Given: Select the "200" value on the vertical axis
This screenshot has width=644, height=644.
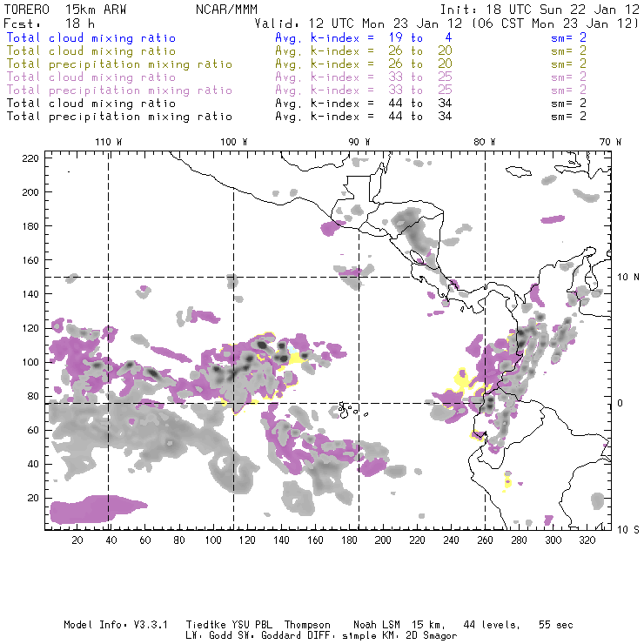Looking at the screenshot, I should click(x=30, y=192).
